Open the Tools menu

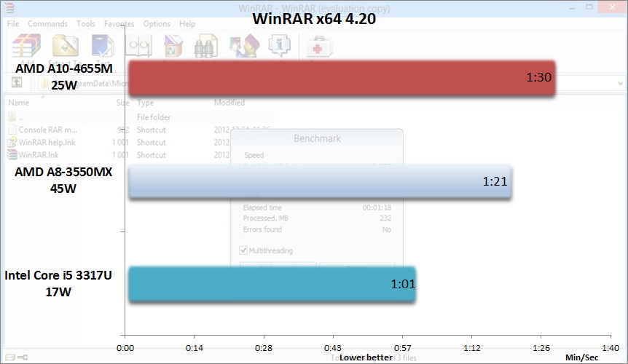click(86, 23)
